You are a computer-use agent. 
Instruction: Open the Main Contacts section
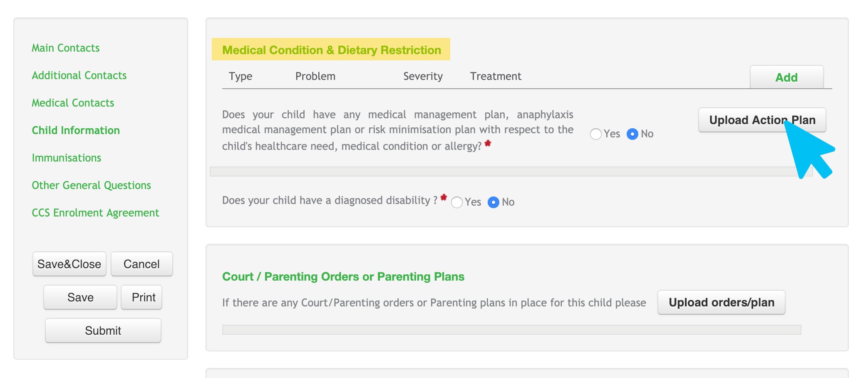click(66, 48)
